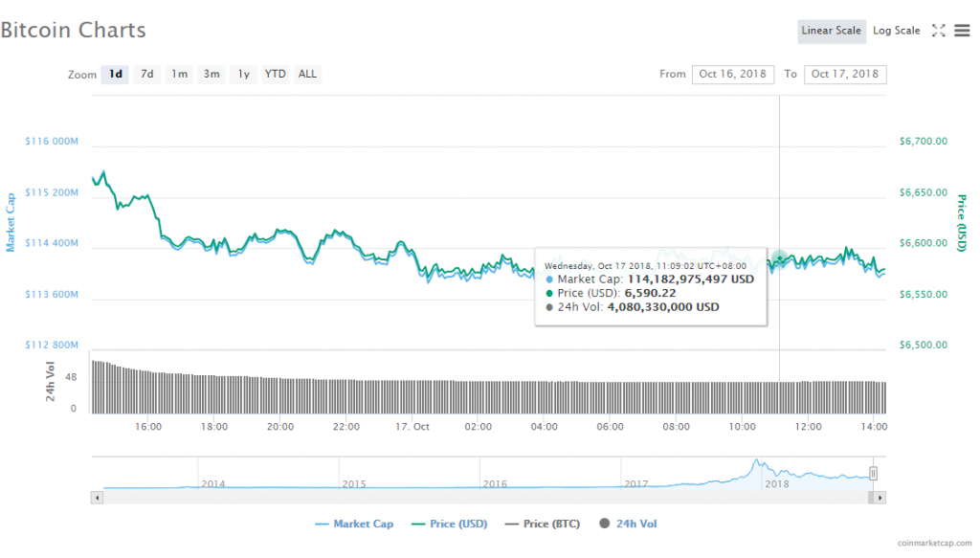The height and width of the screenshot is (558, 980).
Task: Click the navigator scrollbar right arrow
Action: pyautogui.click(x=880, y=498)
